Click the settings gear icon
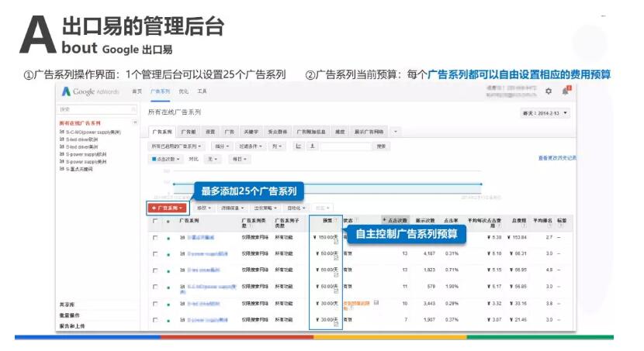644x351 pixels. pos(549,91)
